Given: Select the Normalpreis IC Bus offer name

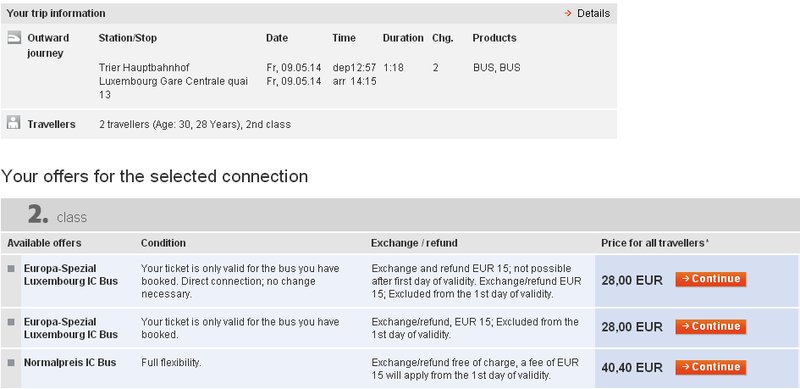Looking at the screenshot, I should point(70,362).
